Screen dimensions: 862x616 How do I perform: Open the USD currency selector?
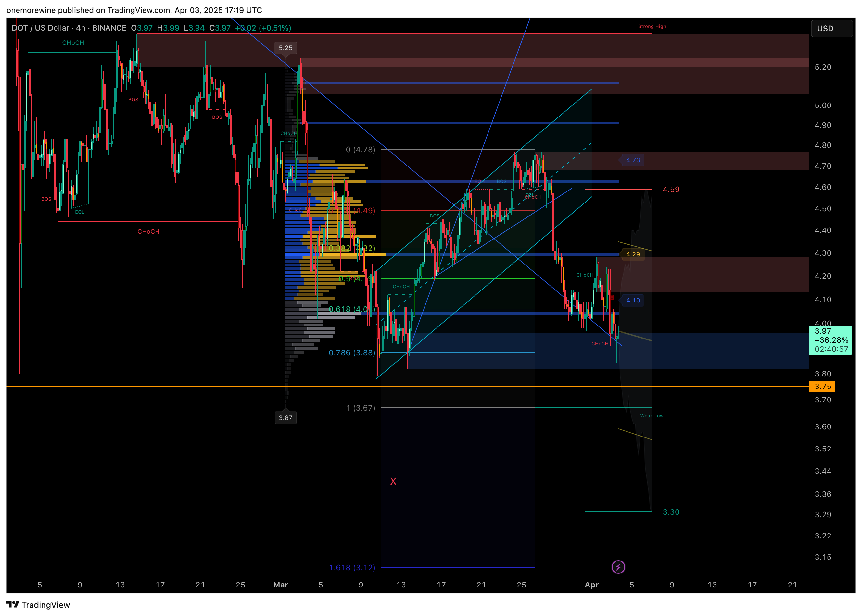[832, 29]
